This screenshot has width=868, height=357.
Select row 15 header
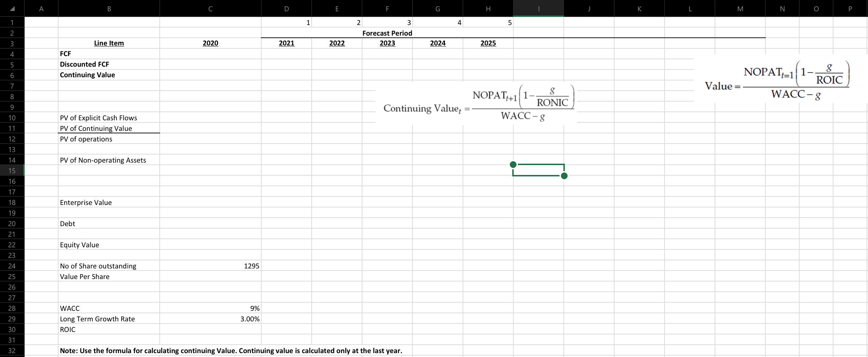click(x=12, y=170)
